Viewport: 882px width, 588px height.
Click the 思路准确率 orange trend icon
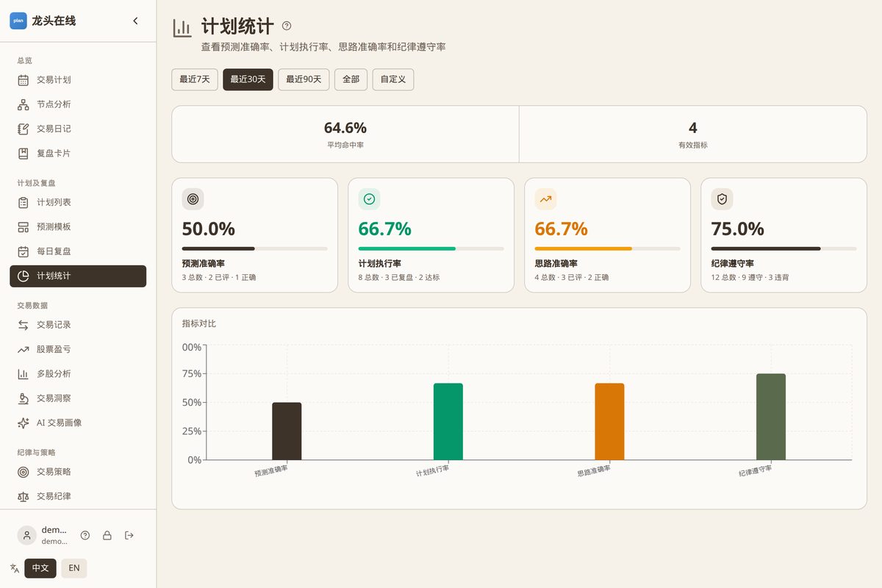click(x=545, y=199)
